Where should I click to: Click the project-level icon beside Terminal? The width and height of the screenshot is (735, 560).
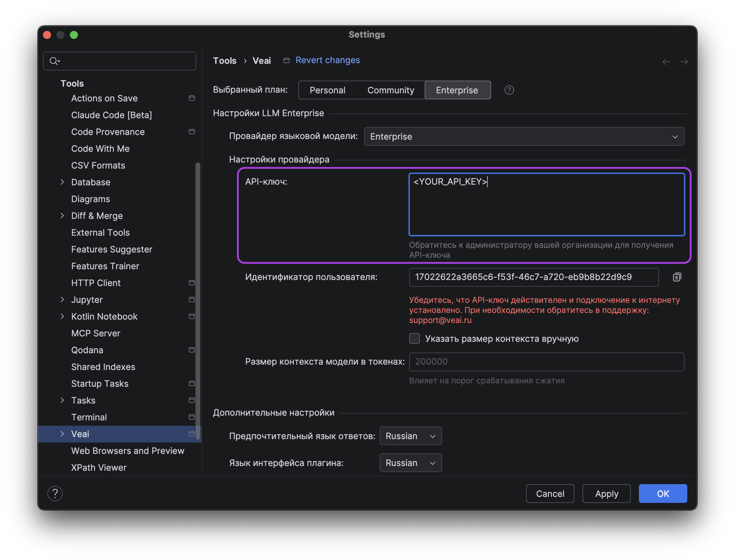coord(192,417)
